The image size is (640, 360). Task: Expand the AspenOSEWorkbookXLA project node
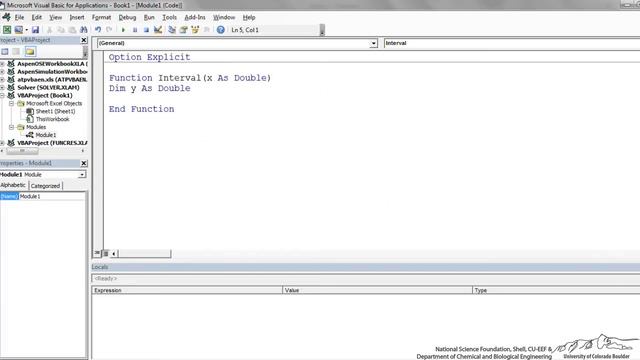click(x=2, y=64)
